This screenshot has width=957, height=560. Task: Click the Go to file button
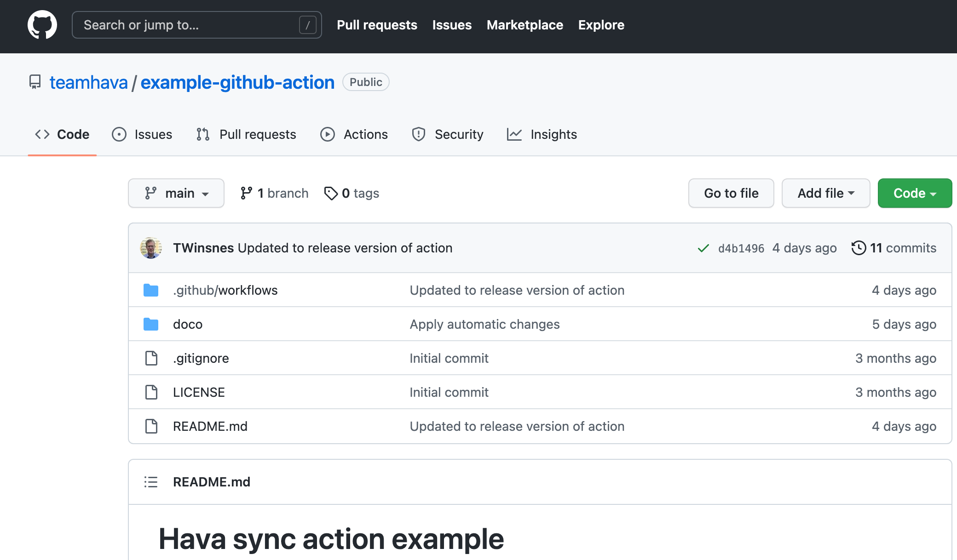point(731,193)
